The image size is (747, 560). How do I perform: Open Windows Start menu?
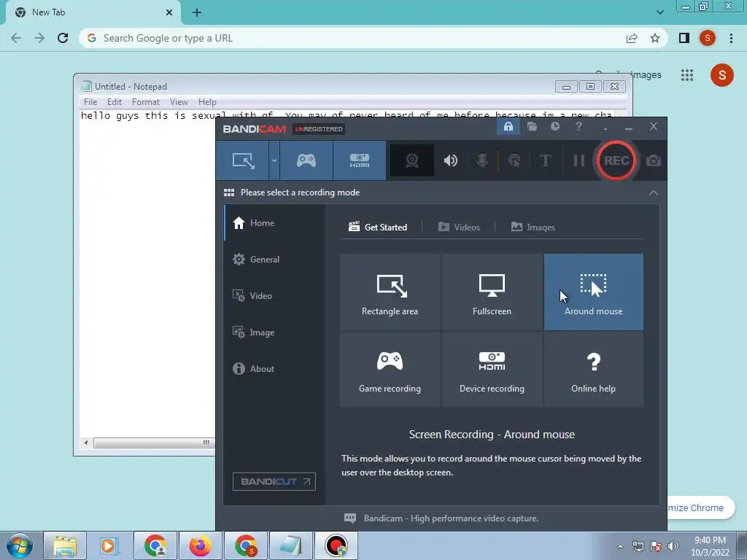point(19,545)
